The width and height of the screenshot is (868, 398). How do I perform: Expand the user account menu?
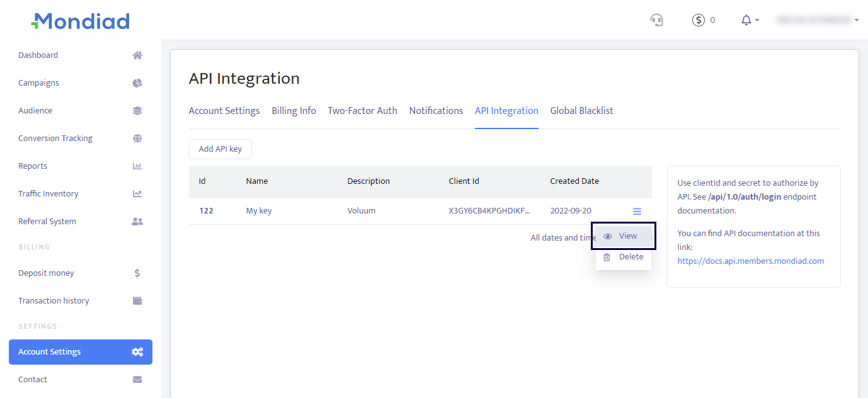click(x=818, y=20)
